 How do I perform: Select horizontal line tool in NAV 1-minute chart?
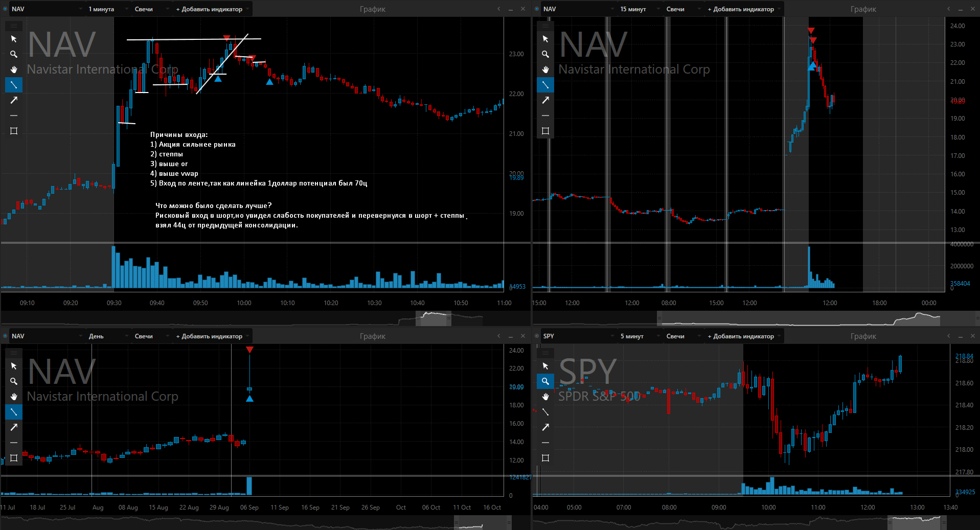14,116
